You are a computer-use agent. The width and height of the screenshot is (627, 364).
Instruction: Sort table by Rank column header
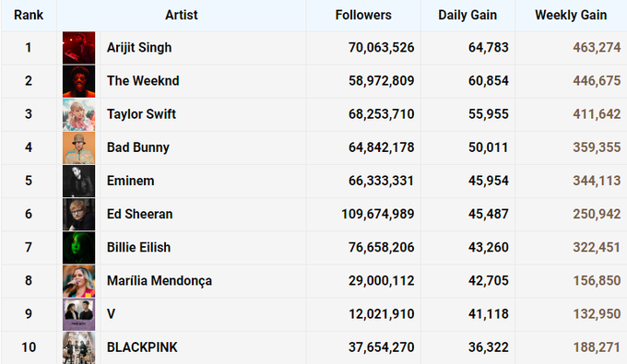coord(29,15)
